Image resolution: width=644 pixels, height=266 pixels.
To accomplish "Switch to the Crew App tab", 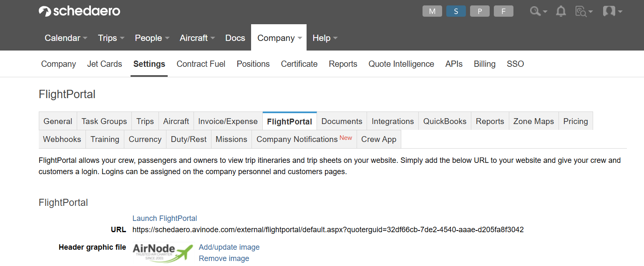I will [379, 139].
